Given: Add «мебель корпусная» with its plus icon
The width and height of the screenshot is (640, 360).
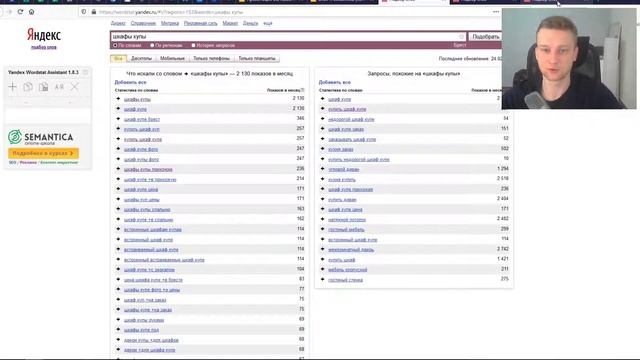Looking at the screenshot, I should (x=322, y=269).
